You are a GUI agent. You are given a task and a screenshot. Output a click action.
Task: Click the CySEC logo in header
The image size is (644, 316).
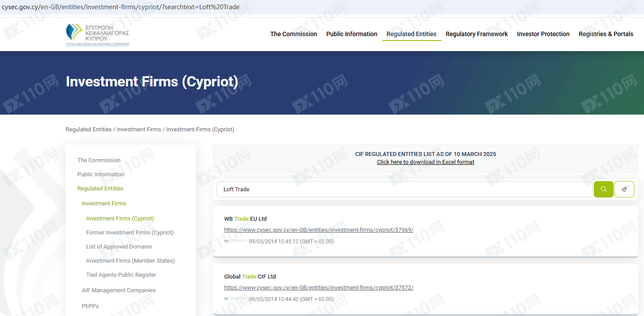pos(97,34)
